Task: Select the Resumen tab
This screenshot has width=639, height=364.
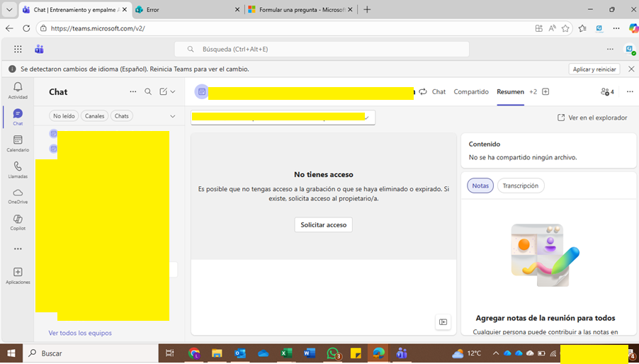Action: [x=510, y=91]
